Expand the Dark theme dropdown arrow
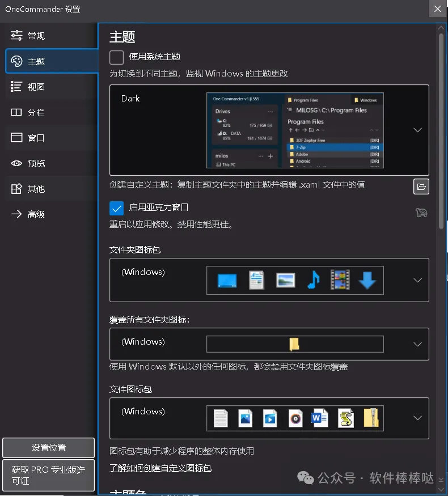The width and height of the screenshot is (448, 496). click(417, 130)
